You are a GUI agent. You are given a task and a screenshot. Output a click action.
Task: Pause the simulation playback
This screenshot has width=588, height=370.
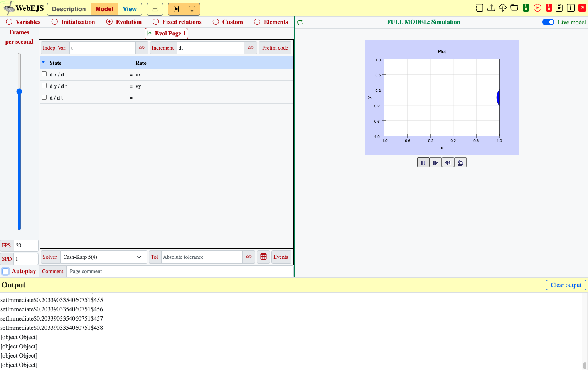click(x=423, y=162)
